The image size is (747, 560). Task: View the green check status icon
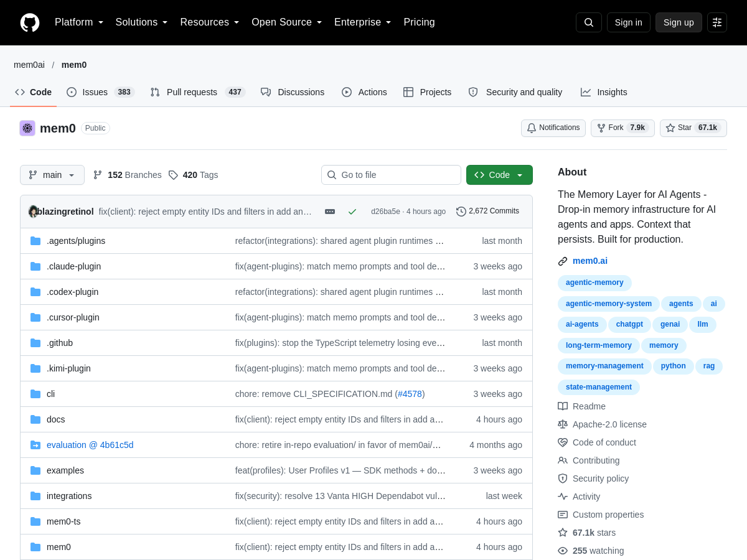[x=352, y=212]
